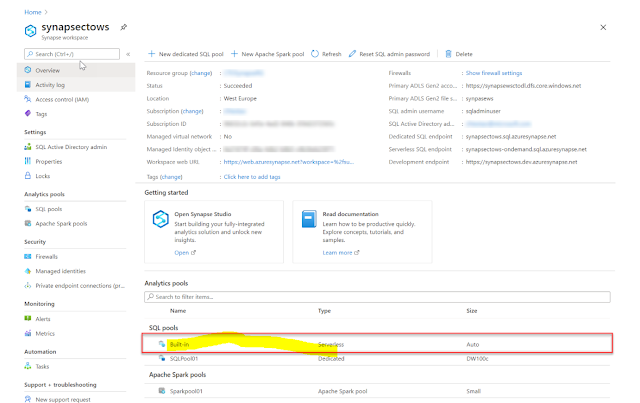Delete the Synapse workspace
640x403 pixels.
pyautogui.click(x=460, y=53)
